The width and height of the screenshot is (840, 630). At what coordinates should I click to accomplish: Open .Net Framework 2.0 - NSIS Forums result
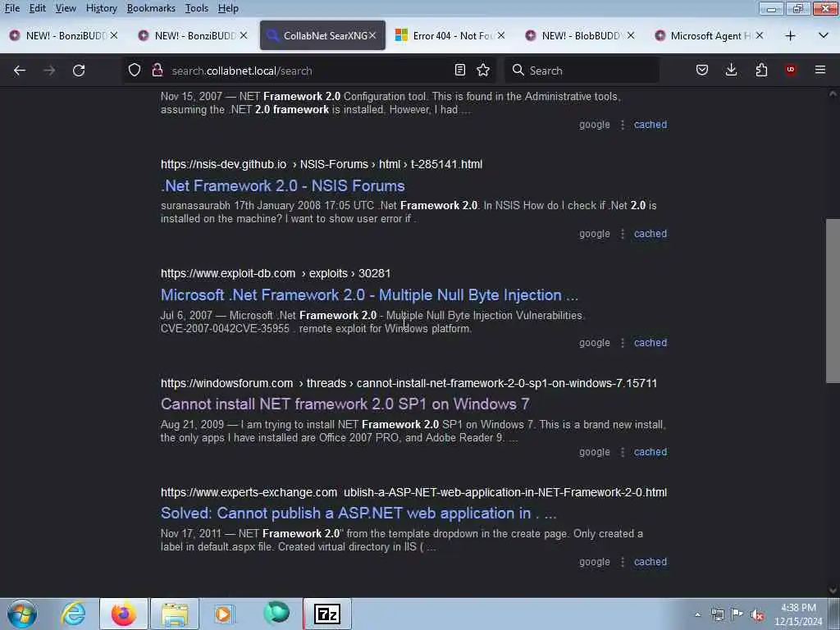point(283,186)
